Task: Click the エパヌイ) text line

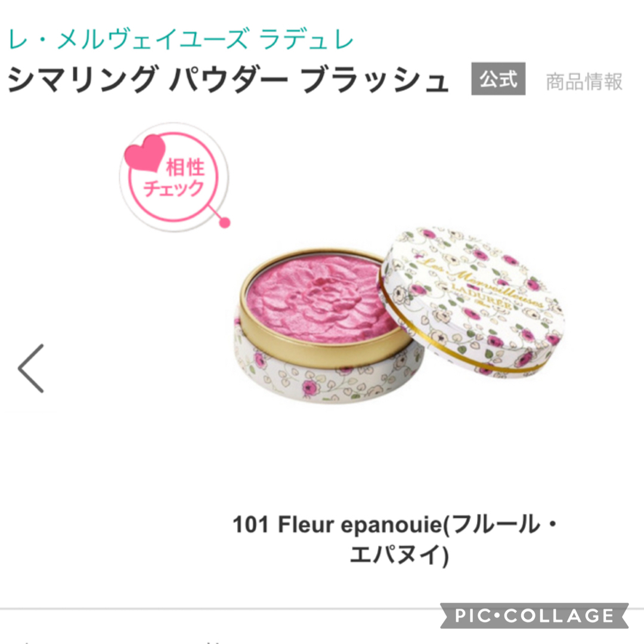Action: tap(399, 555)
